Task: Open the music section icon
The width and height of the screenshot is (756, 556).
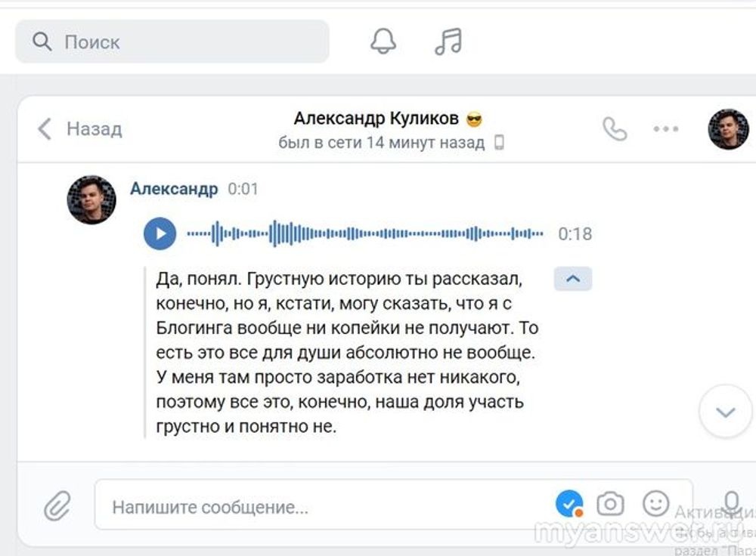Action: [x=448, y=42]
